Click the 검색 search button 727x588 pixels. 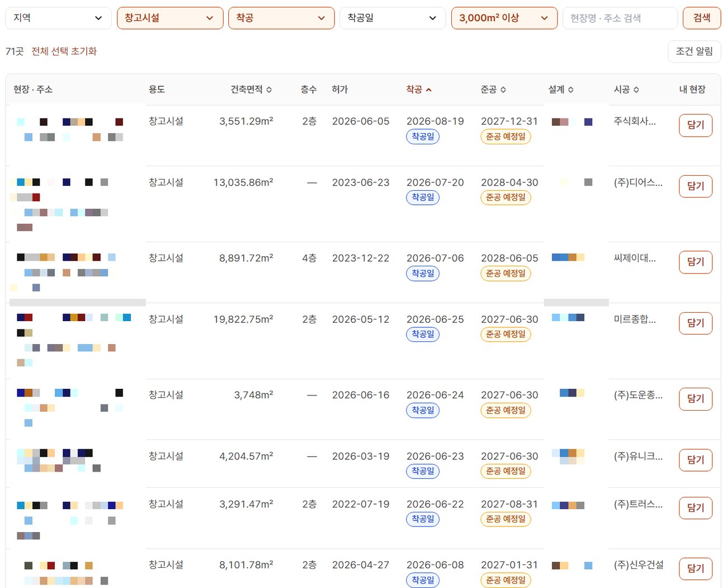pos(702,18)
